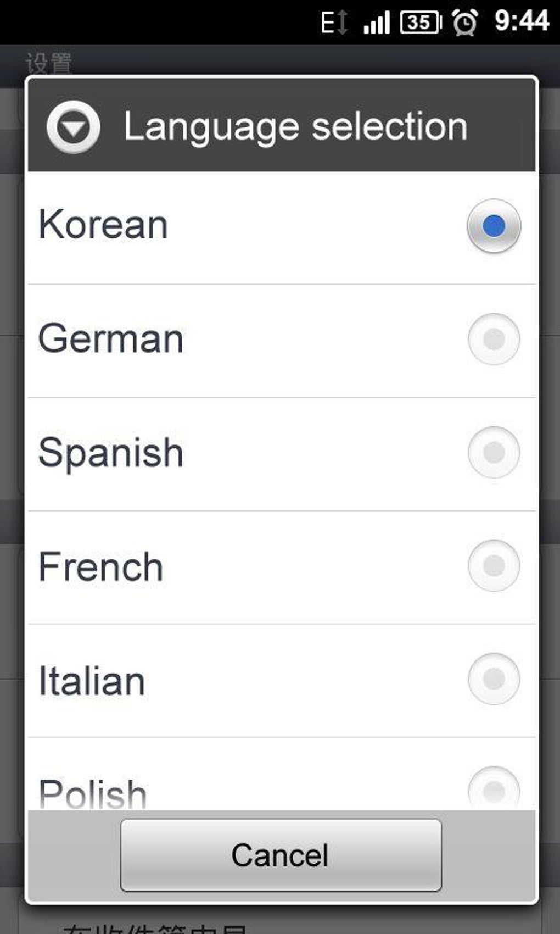Tap the battery level indicator icon
The width and height of the screenshot is (560, 934).
click(x=421, y=23)
